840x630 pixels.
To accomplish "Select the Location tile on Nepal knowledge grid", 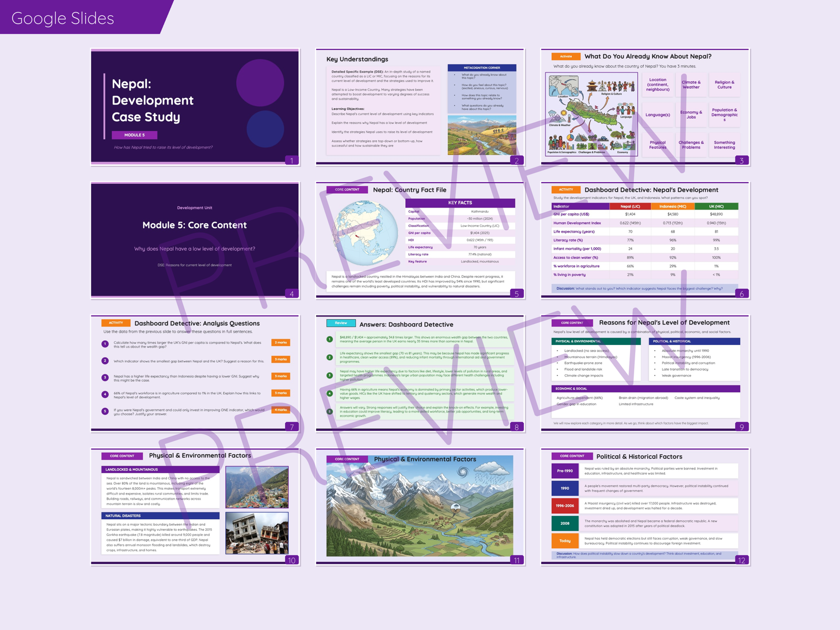I will pos(657,85).
